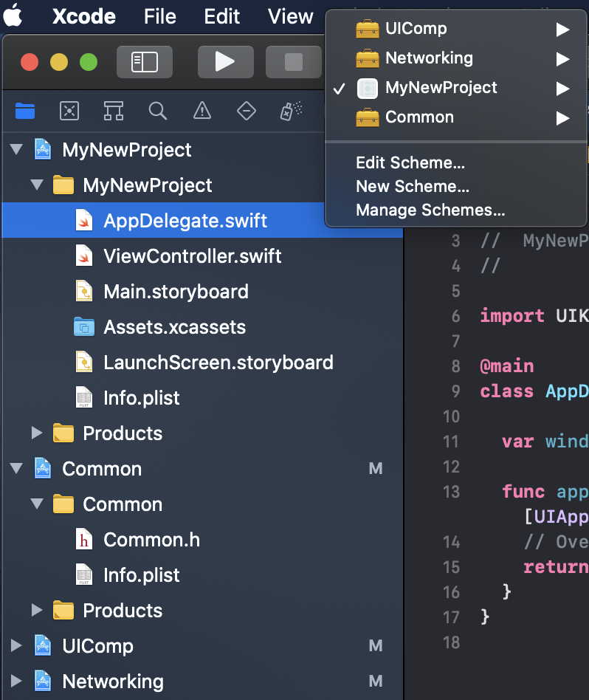This screenshot has height=700, width=589.
Task: Click the Assets.xcassets blue folder icon
Action: (x=84, y=327)
